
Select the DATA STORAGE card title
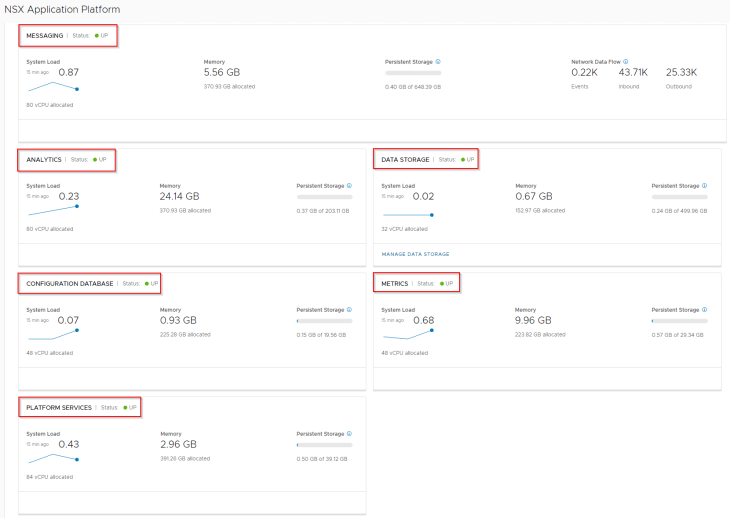click(x=405, y=160)
